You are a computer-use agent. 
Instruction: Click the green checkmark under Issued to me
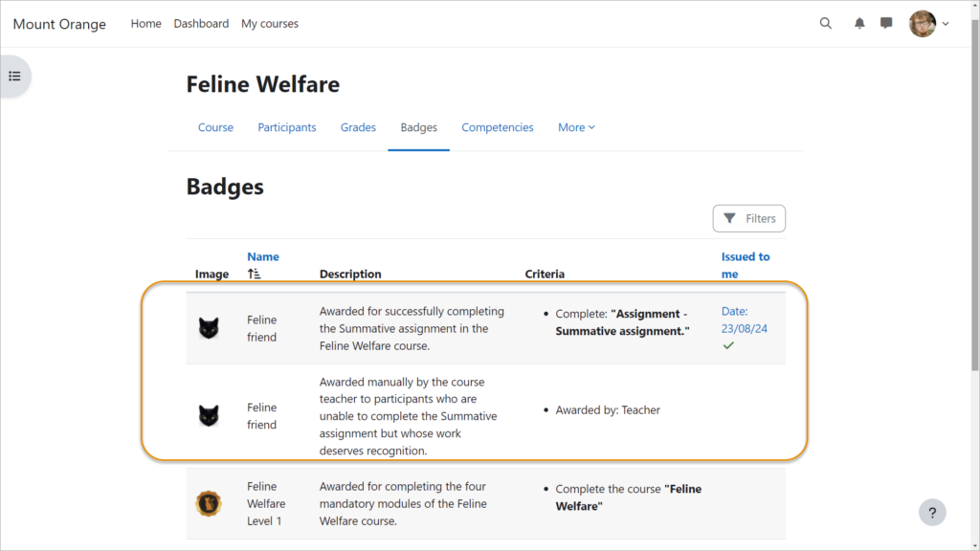729,342
